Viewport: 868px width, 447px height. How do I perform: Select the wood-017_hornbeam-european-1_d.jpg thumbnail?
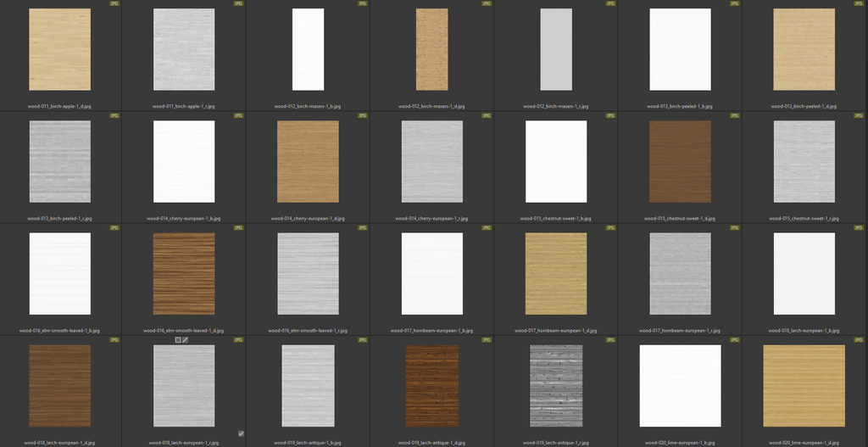(556, 273)
